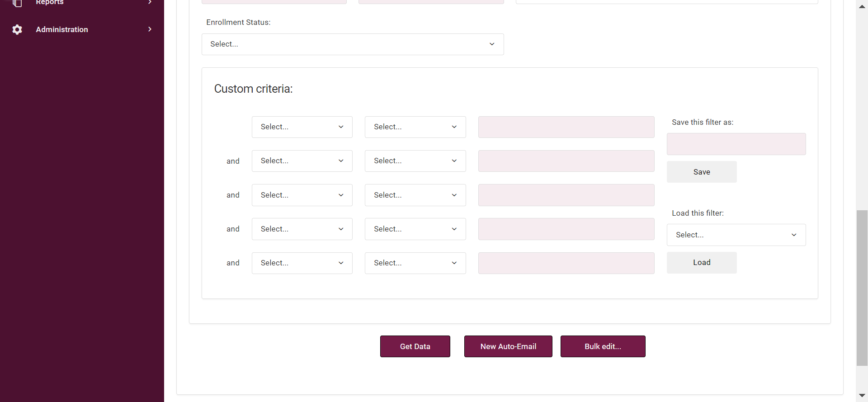Open third criteria row operator dropdown
This screenshot has height=402, width=868.
tap(415, 195)
